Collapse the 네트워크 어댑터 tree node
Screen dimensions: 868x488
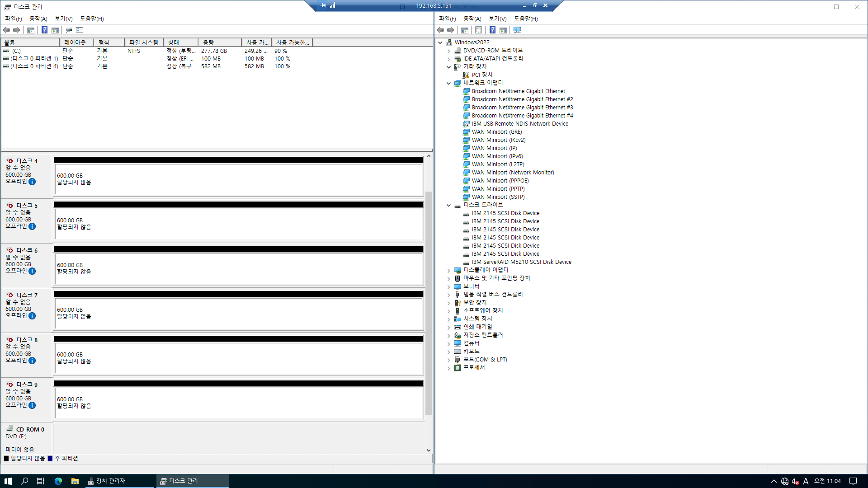pos(448,83)
